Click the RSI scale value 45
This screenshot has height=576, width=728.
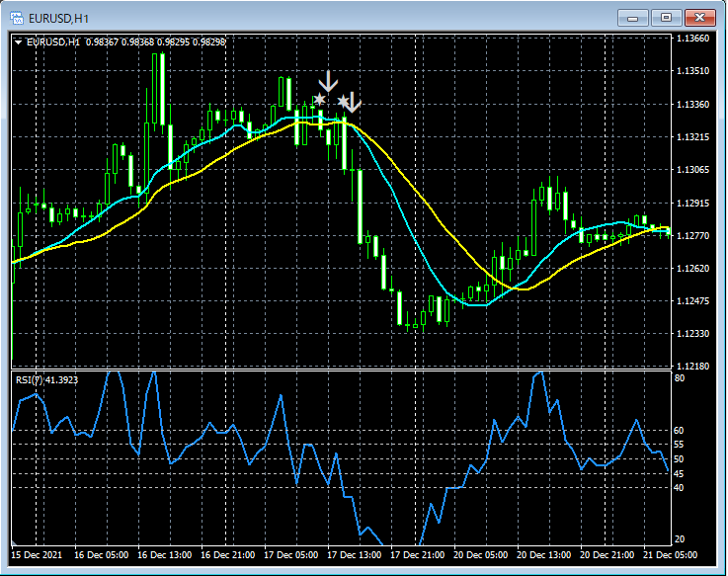click(x=680, y=474)
